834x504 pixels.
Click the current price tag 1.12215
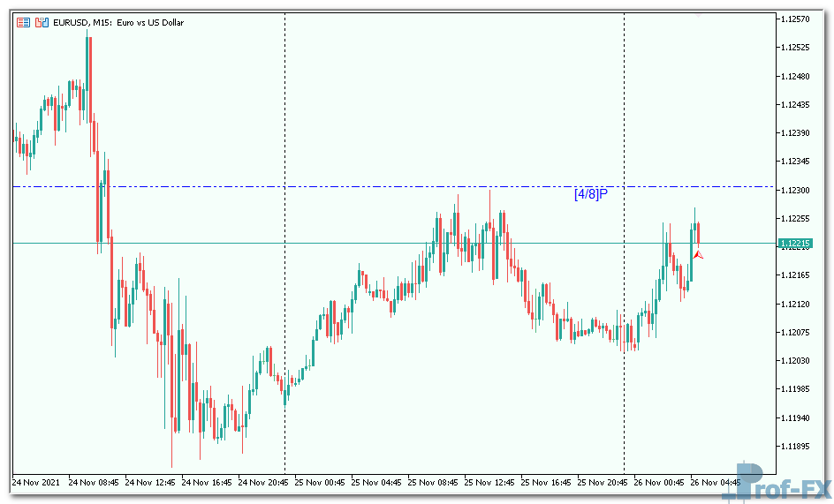coord(795,243)
